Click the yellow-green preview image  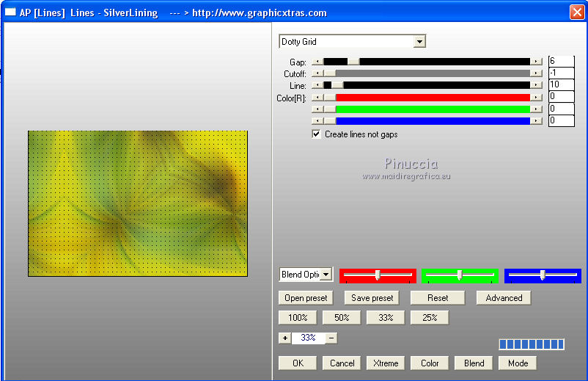pyautogui.click(x=138, y=203)
